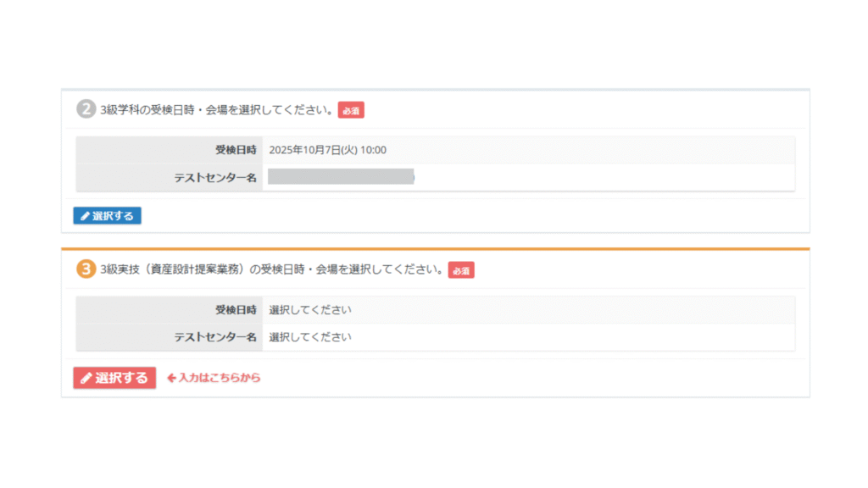Click 選択してください next to 3級実技 受検日時

(310, 310)
